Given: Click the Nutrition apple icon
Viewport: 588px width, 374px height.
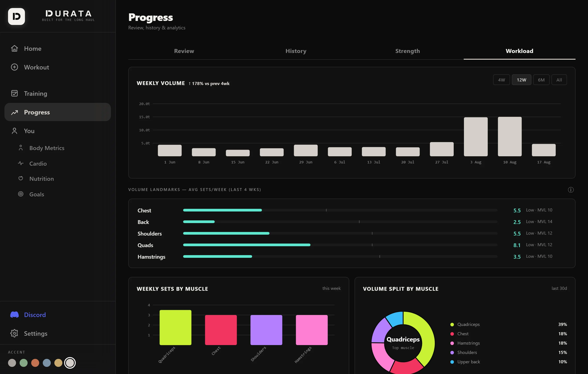Looking at the screenshot, I should tap(21, 178).
